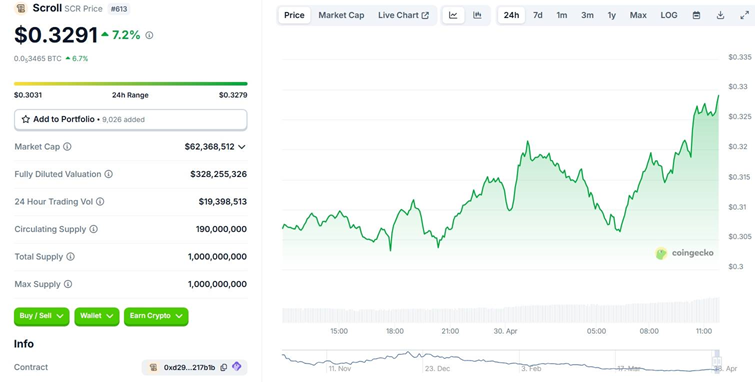Open the Wallet dropdown
Image resolution: width=755 pixels, height=382 pixels.
[x=97, y=316]
